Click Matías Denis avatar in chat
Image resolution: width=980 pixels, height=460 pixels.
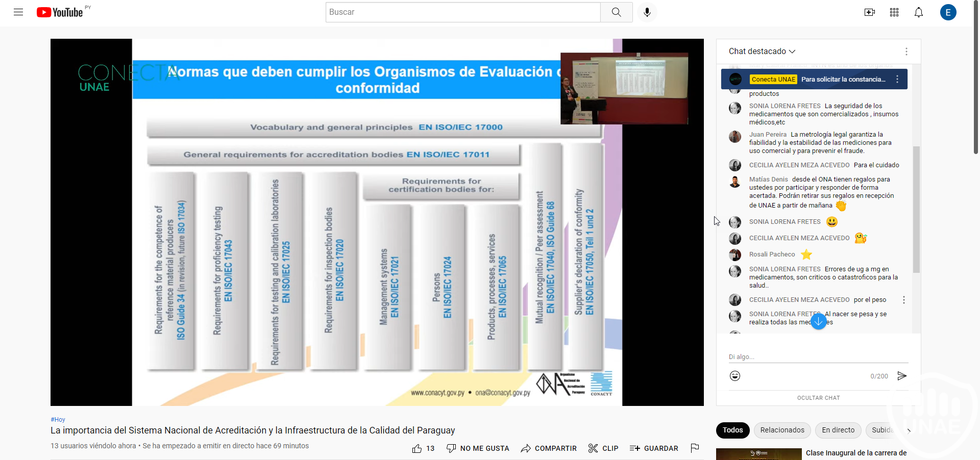click(x=735, y=182)
